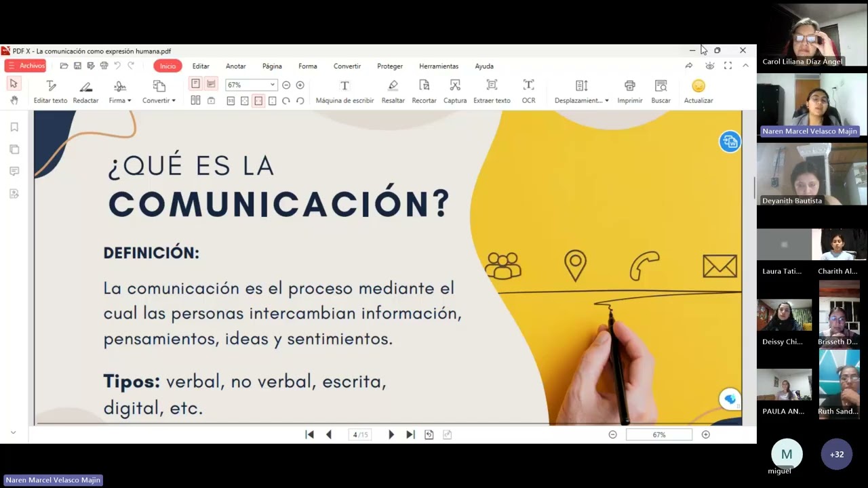Select the hand pan tool
Image resolution: width=868 pixels, height=488 pixels.
[x=14, y=100]
